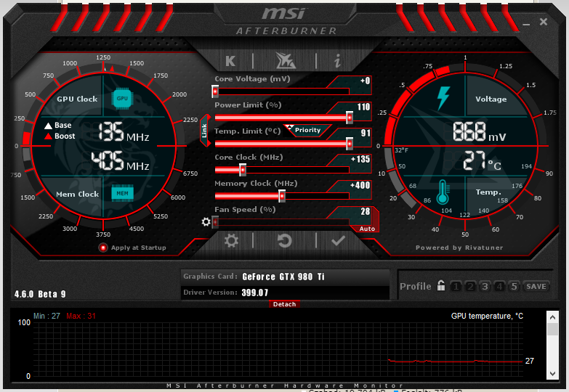Click the Base legend label

pyautogui.click(x=62, y=126)
